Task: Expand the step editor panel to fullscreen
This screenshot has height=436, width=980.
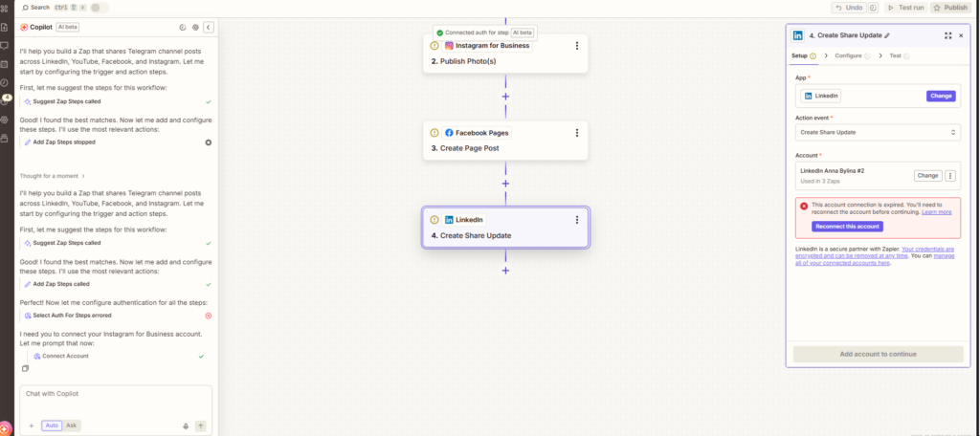Action: [947, 35]
